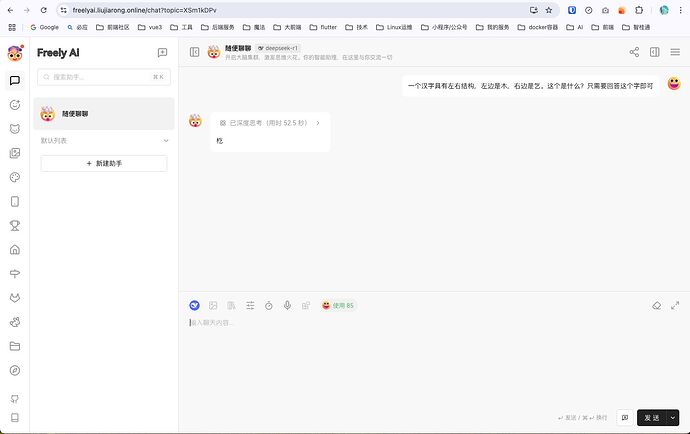The height and width of the screenshot is (434, 690).
Task: Click the image upload icon in input toolbar
Action: [x=213, y=305]
